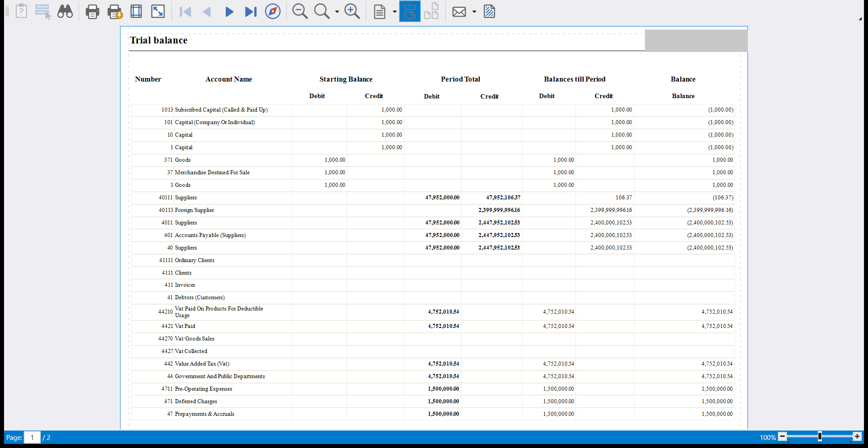Click the Balances till Period header
The width and height of the screenshot is (868, 448).
pos(575,79)
